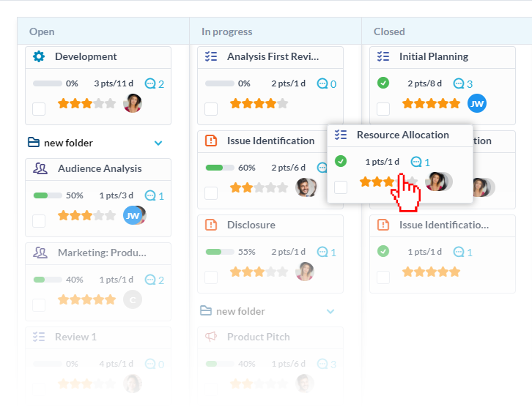Viewport: 532px width, 407px height.
Task: Check the box on Analysis First Review card
Action: pyautogui.click(x=211, y=109)
